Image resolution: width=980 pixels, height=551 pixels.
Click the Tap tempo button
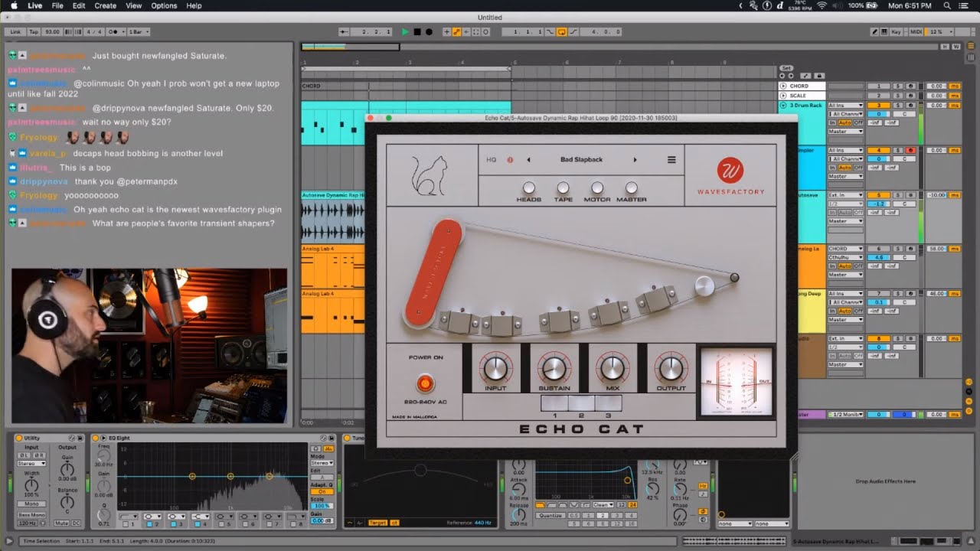34,32
